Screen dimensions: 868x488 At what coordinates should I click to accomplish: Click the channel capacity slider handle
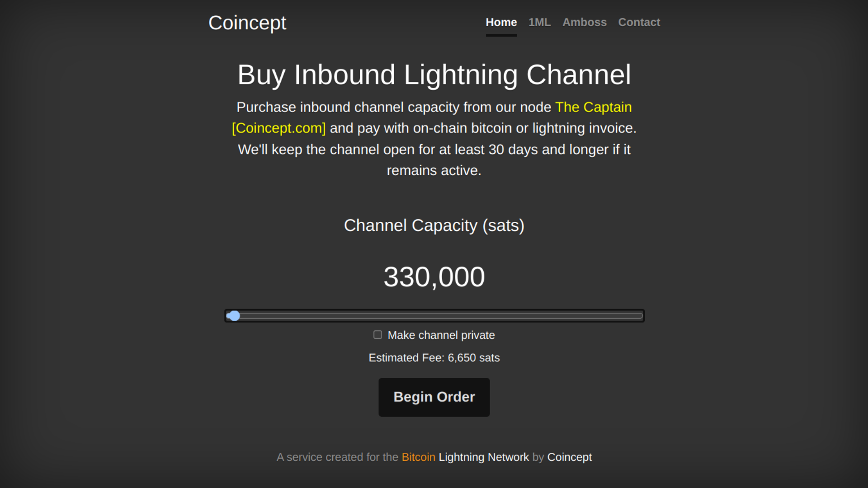pyautogui.click(x=234, y=316)
